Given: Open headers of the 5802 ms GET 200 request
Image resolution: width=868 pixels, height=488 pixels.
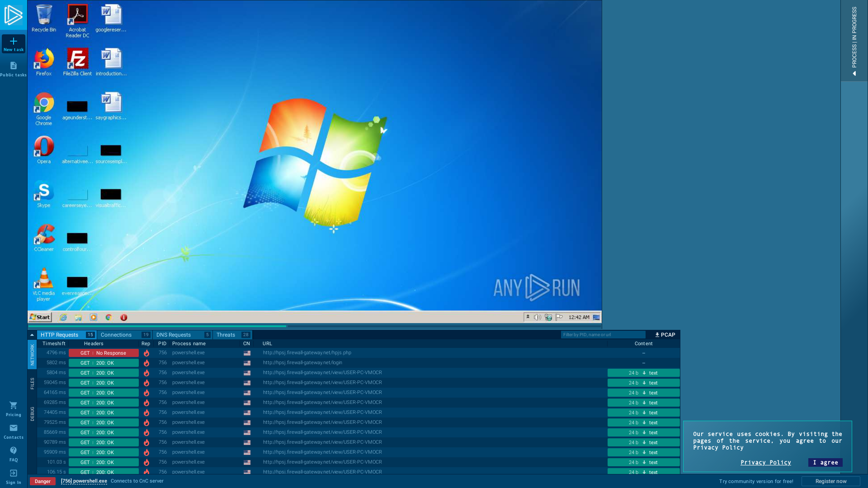Looking at the screenshot, I should [x=104, y=363].
